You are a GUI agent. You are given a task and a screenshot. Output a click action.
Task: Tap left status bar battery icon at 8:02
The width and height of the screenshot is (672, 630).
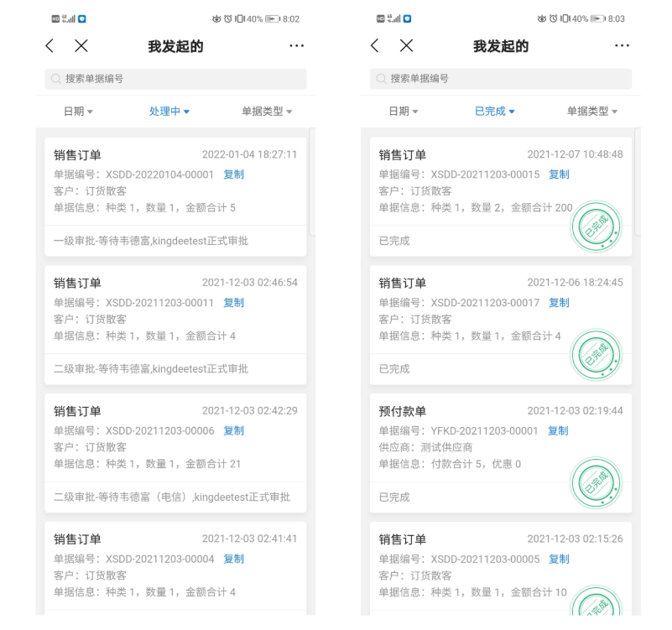click(273, 18)
